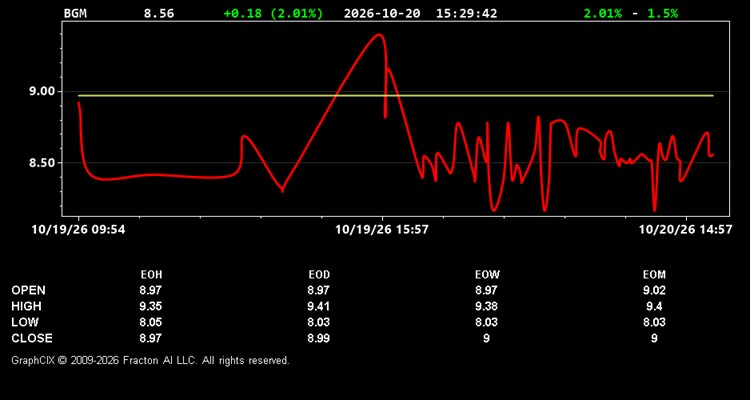This screenshot has height=400, width=750.
Task: Click the timestamp 15:29:42
Action: click(466, 13)
